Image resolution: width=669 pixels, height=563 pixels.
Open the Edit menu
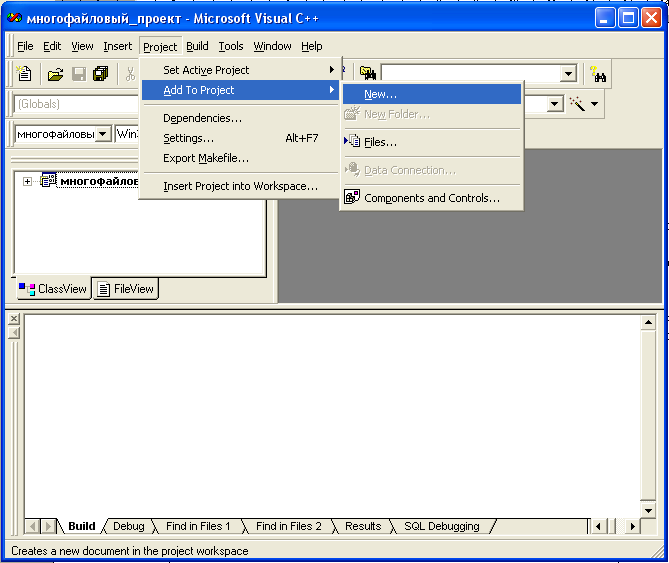(x=52, y=46)
